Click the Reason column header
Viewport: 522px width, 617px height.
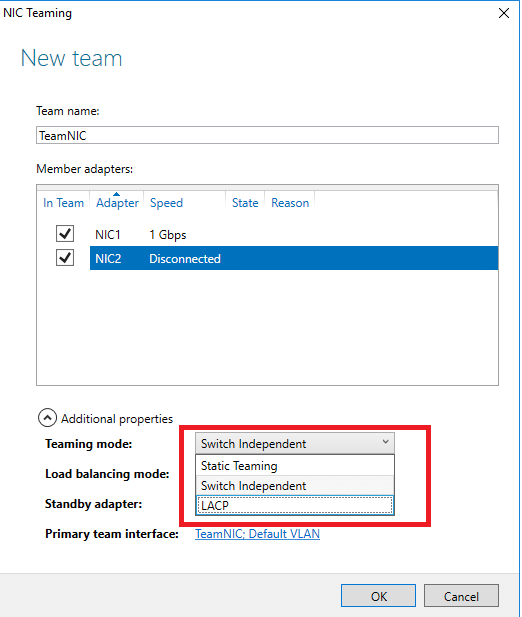[290, 203]
